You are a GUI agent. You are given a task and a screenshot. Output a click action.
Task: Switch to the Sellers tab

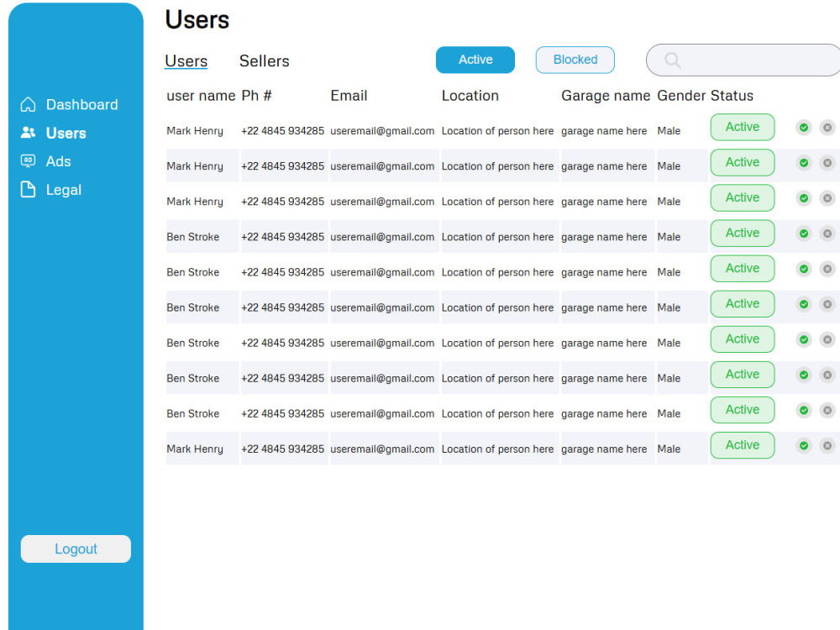click(264, 61)
